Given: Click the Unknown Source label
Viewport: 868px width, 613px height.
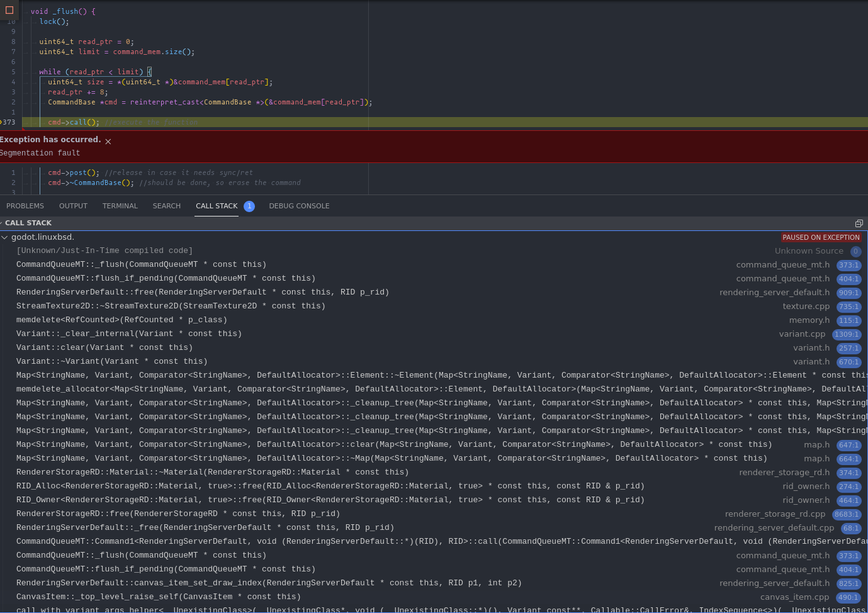Looking at the screenshot, I should [809, 251].
